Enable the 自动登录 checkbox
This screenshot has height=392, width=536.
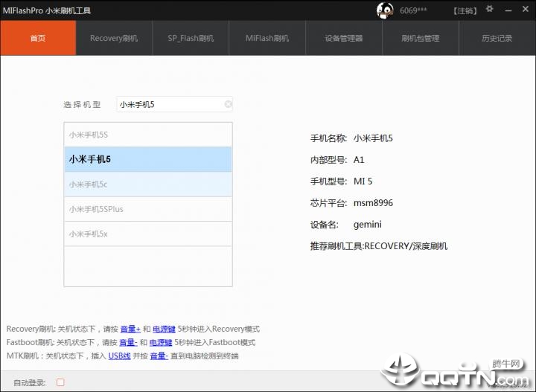click(60, 382)
